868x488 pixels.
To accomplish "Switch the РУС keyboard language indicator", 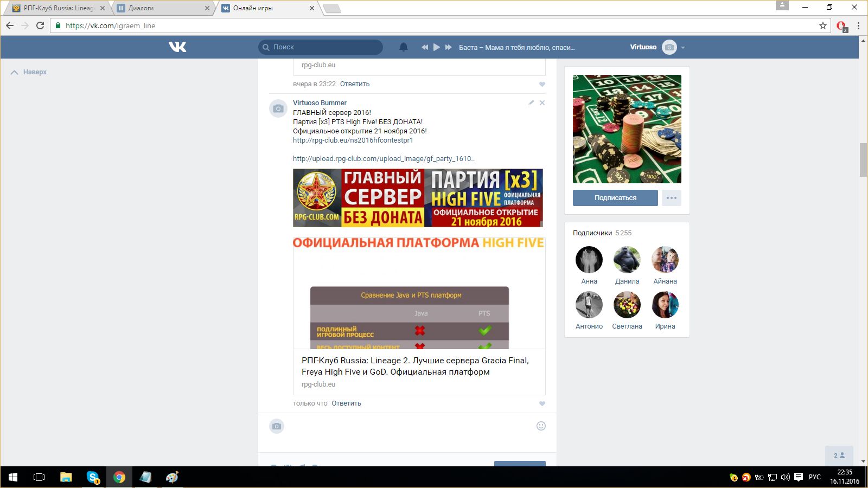I will (x=814, y=477).
